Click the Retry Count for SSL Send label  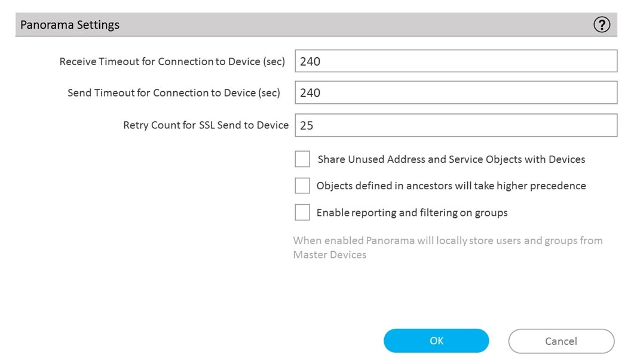click(x=206, y=125)
